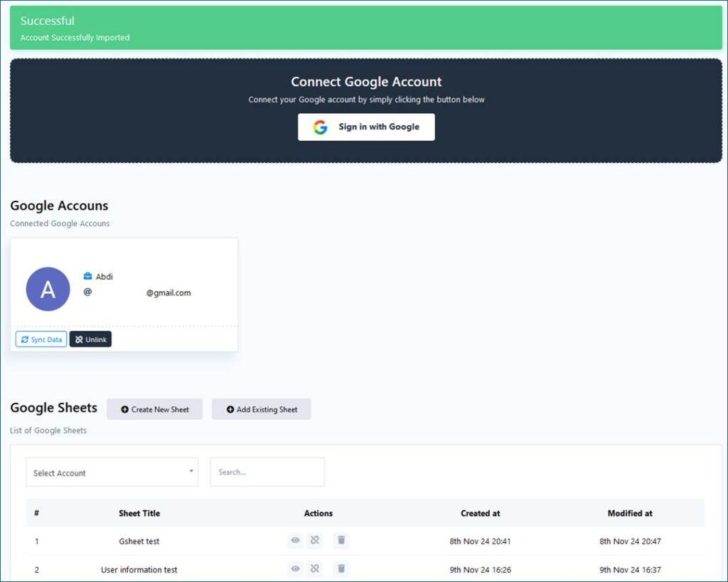Delete User information test using trash icon
The image size is (728, 582).
(x=341, y=568)
